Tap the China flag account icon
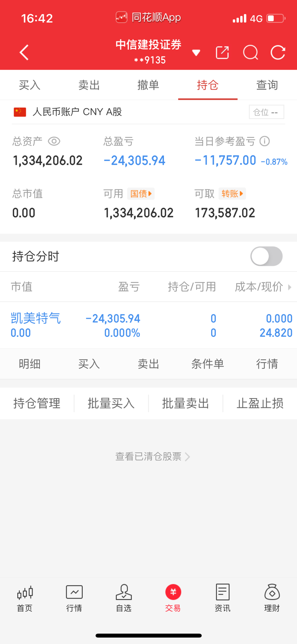The height and width of the screenshot is (644, 297). pyautogui.click(x=20, y=112)
